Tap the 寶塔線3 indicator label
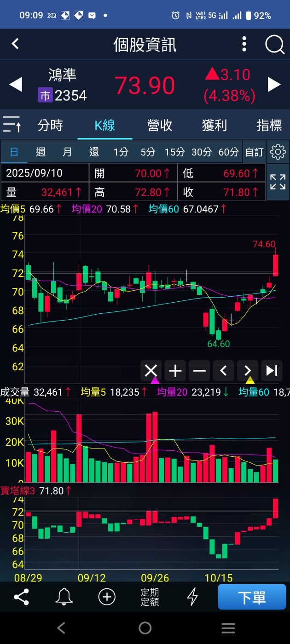 click(x=18, y=491)
